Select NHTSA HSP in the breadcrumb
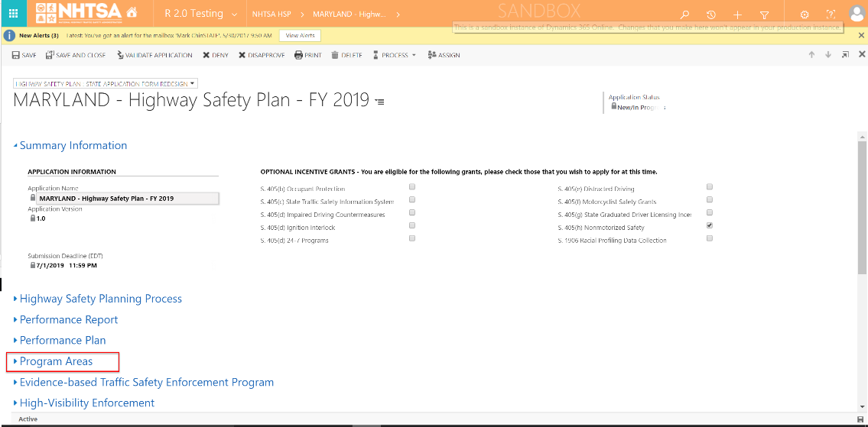 point(272,15)
